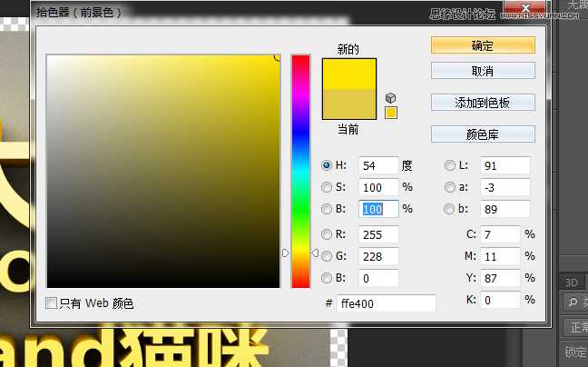Click the nearest web-safe color swatch under the cube
Image resolution: width=588 pixels, height=367 pixels.
coord(391,113)
